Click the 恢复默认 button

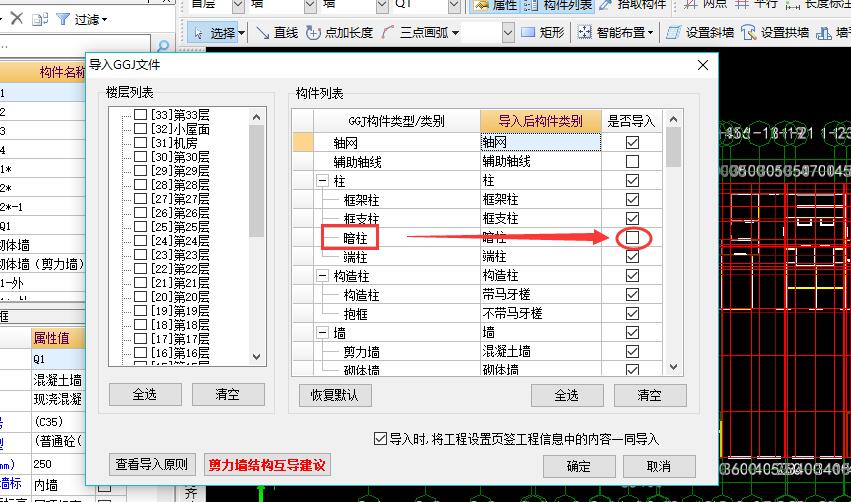coord(335,395)
